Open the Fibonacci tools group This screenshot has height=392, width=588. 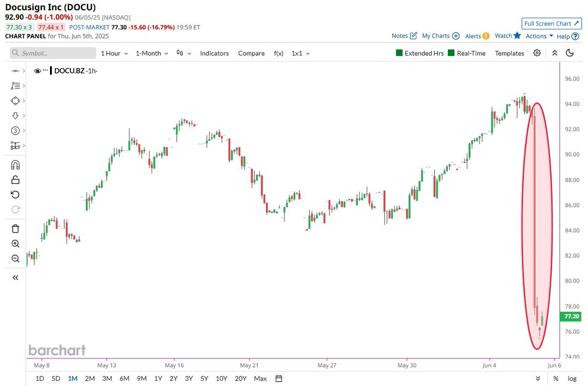[15, 86]
